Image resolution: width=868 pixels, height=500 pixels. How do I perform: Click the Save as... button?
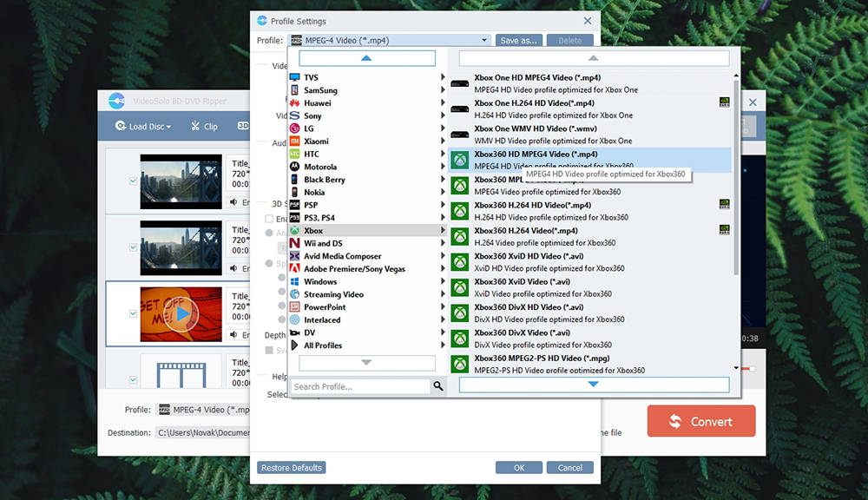pyautogui.click(x=519, y=41)
